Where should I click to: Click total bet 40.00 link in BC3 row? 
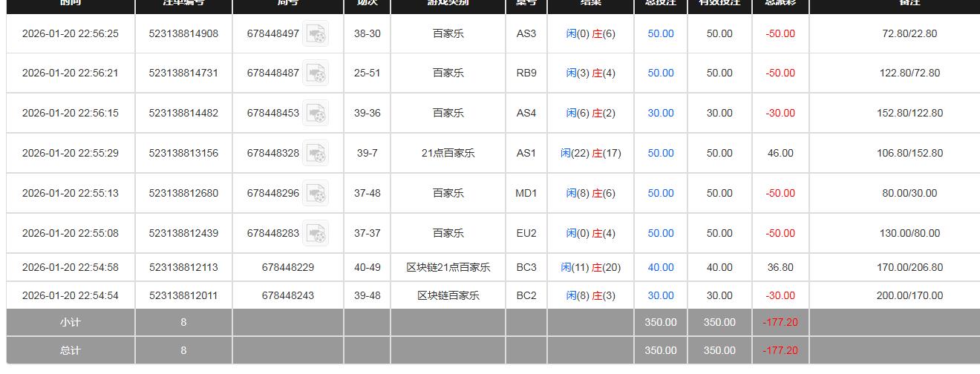[x=661, y=267]
